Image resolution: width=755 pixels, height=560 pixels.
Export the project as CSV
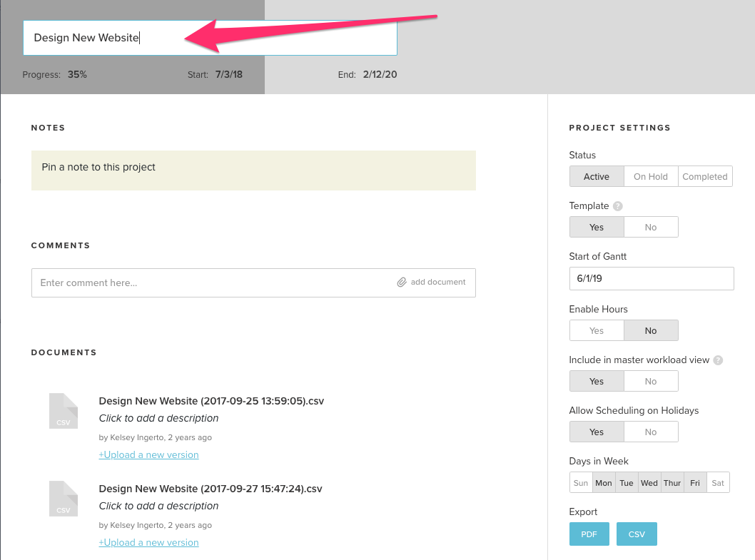637,534
